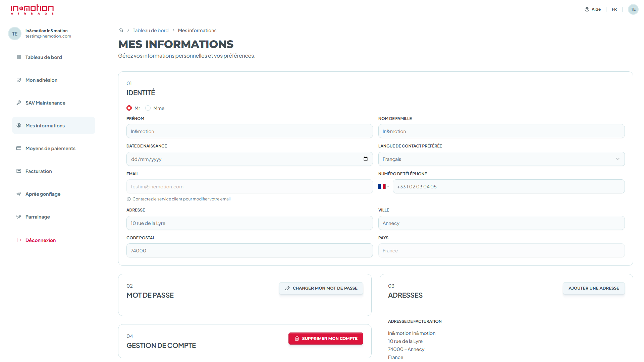The image size is (644, 362).
Task: Click the Déconnexion logout icon
Action: point(19,240)
